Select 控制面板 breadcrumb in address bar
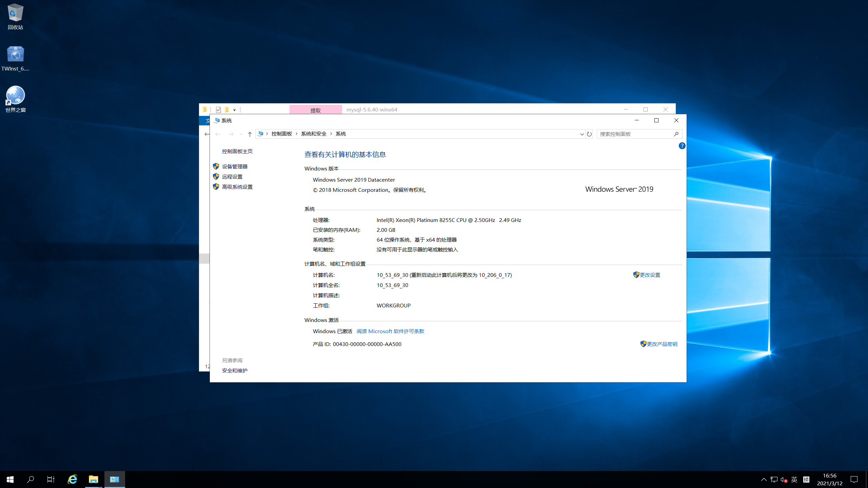This screenshot has width=868, height=488. pyautogui.click(x=281, y=134)
